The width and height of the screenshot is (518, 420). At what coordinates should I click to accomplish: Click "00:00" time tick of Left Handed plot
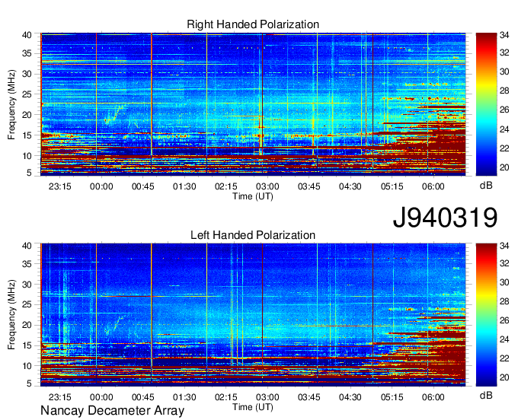tap(101, 397)
